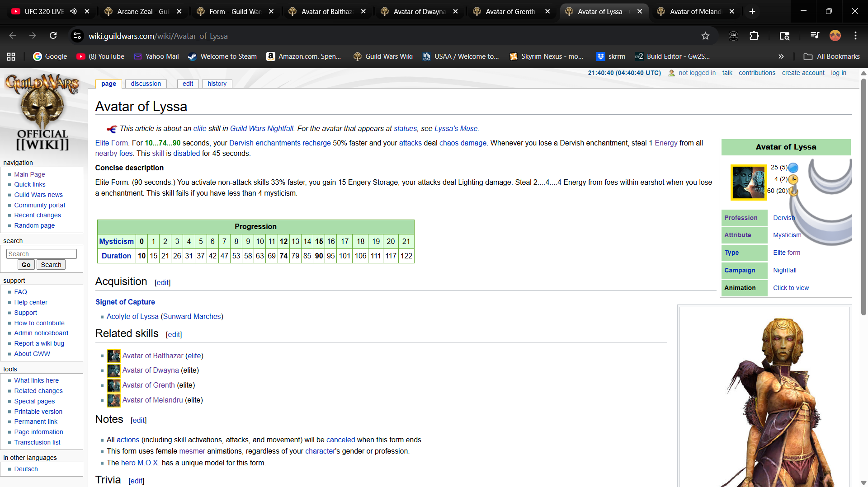Open the apps grid icon in bookmarks bar
Screen dimensions: 868x487
[11, 56]
